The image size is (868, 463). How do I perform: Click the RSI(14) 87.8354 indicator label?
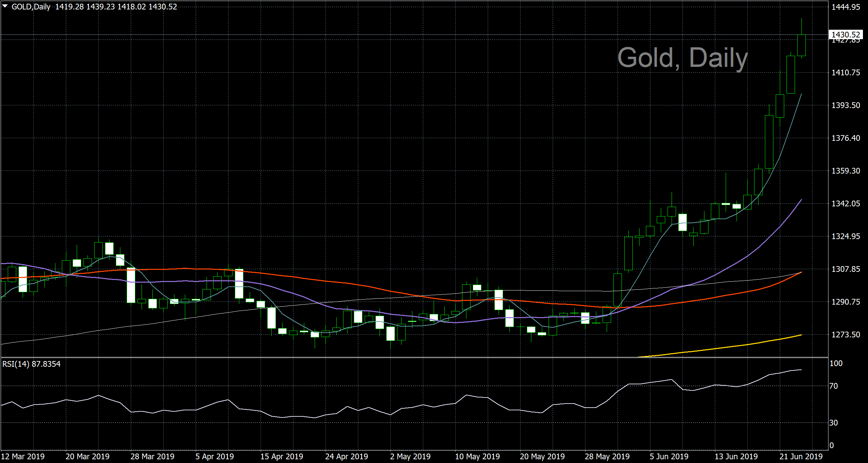click(31, 364)
